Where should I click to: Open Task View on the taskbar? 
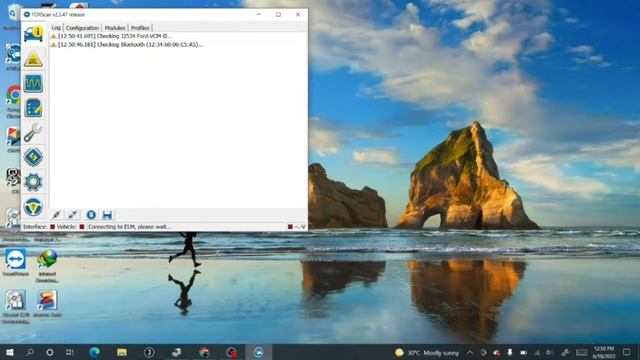click(70, 352)
